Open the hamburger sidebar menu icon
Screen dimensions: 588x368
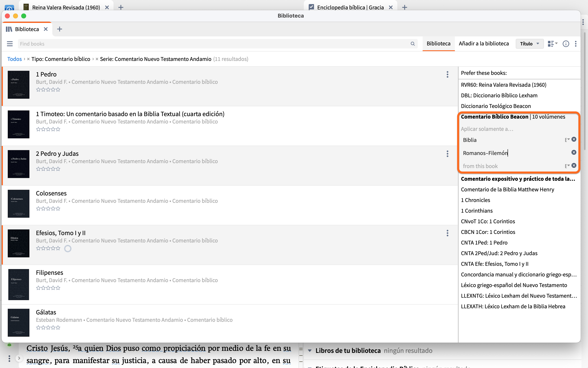point(10,44)
